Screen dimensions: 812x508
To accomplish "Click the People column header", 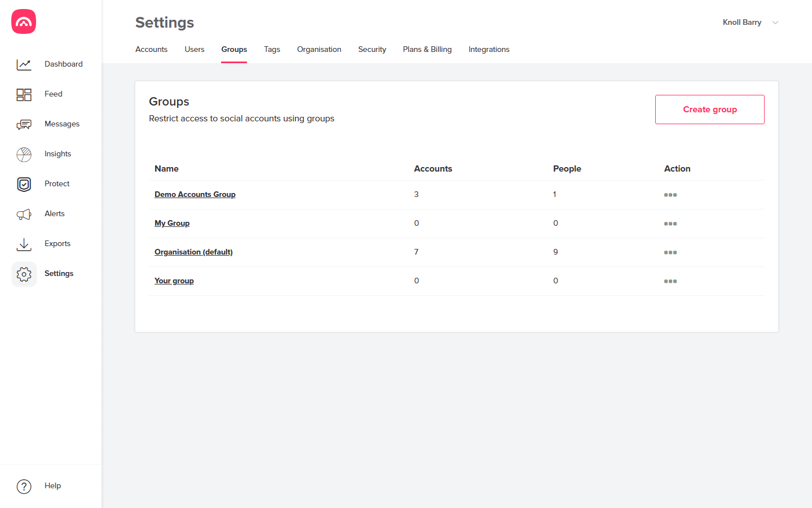I will tap(567, 168).
